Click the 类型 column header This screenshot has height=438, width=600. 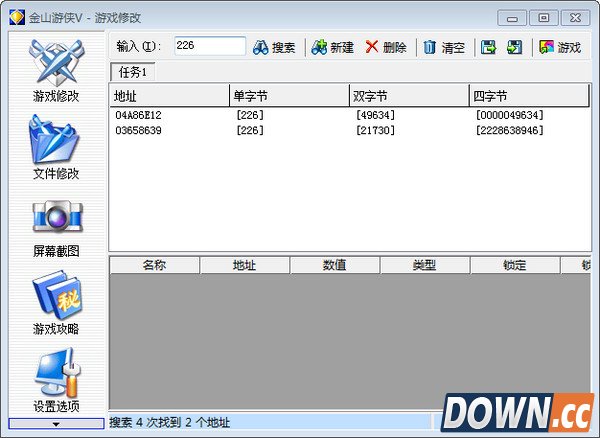(425, 265)
